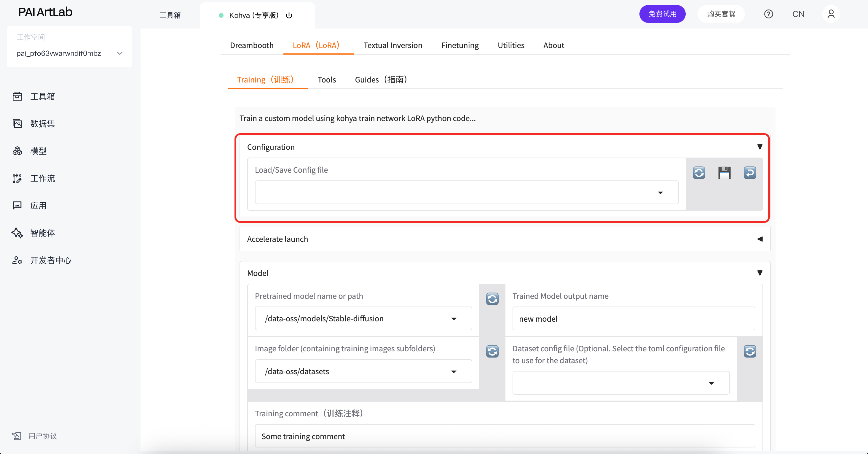The image size is (868, 454).
Task: Refresh the Pretrained model path list
Action: (x=492, y=299)
